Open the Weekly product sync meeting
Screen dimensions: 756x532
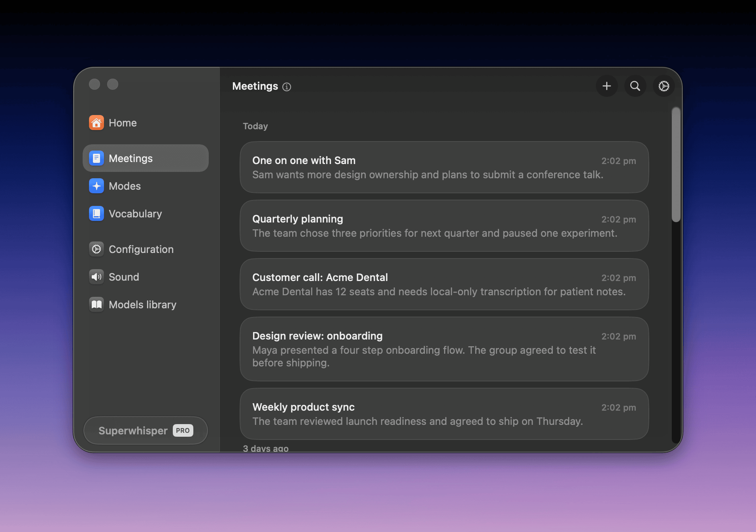(444, 414)
